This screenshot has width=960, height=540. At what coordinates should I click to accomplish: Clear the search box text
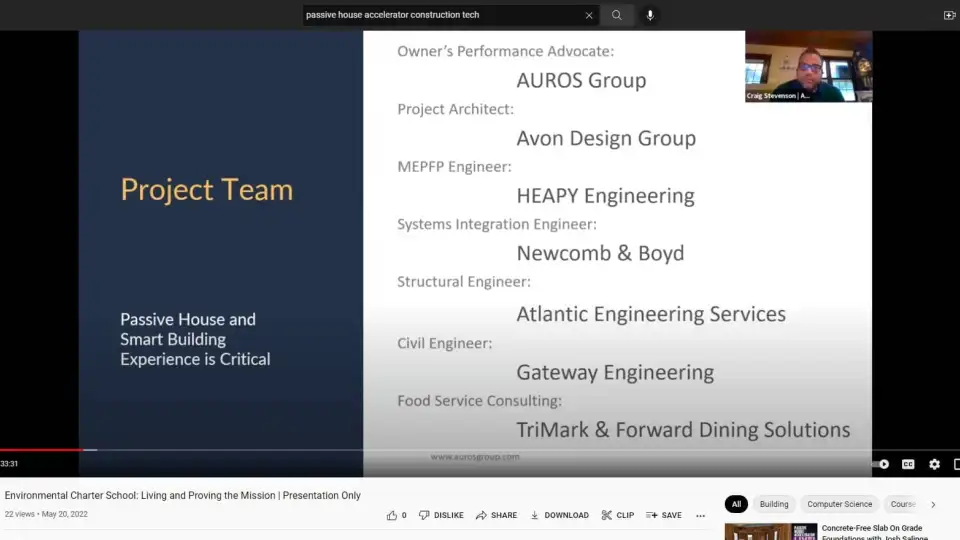tap(589, 15)
